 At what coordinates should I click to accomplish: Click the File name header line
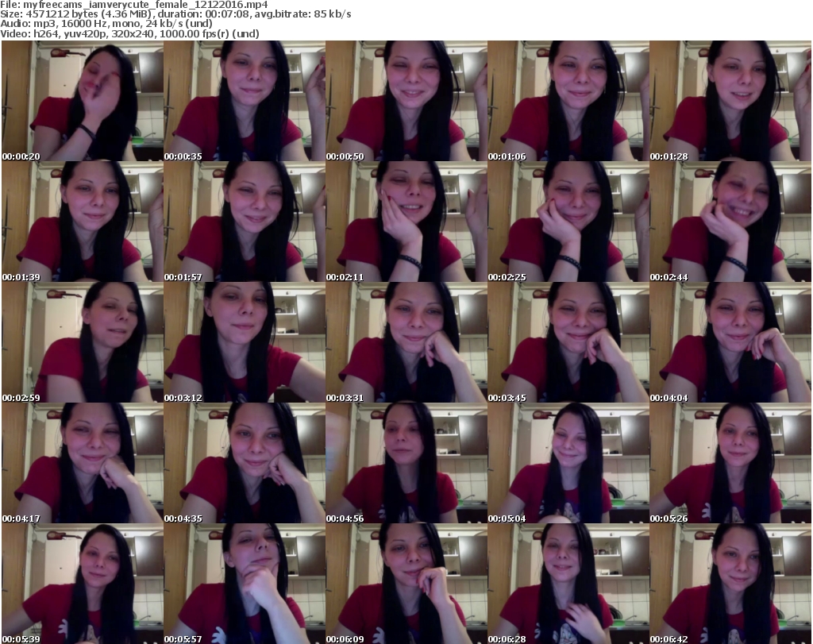coord(134,5)
